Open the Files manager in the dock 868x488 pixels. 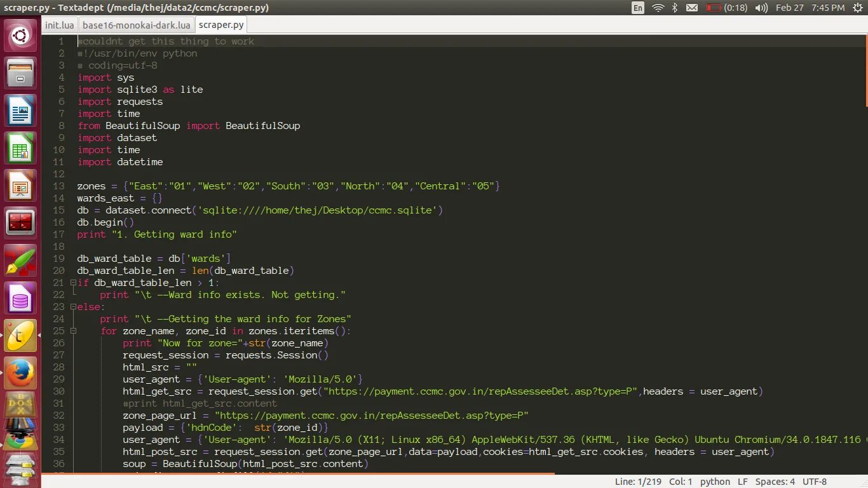click(x=20, y=72)
